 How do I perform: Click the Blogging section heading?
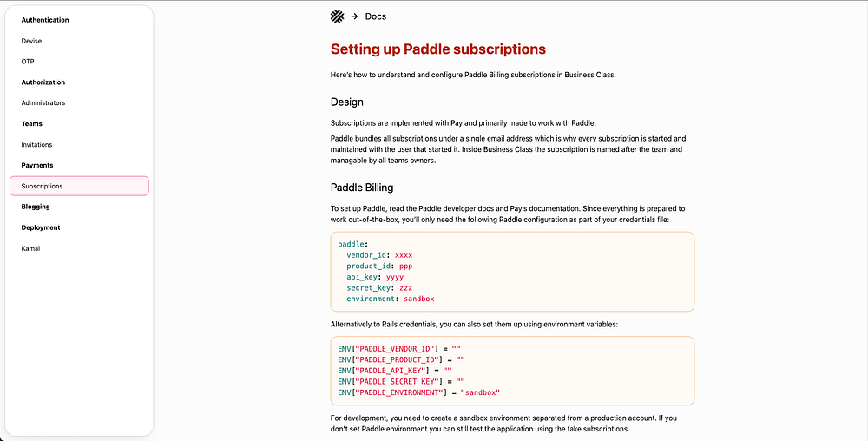[x=36, y=207]
